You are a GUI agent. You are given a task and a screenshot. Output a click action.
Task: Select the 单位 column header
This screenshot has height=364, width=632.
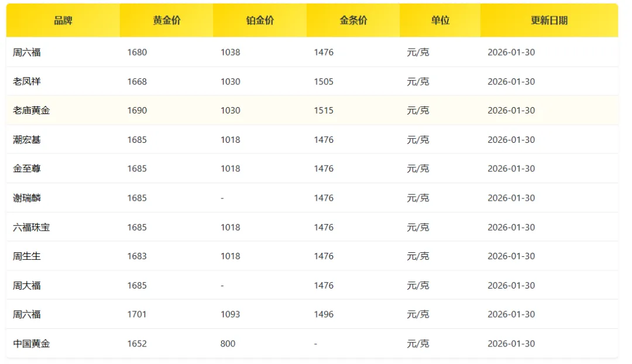pyautogui.click(x=440, y=20)
